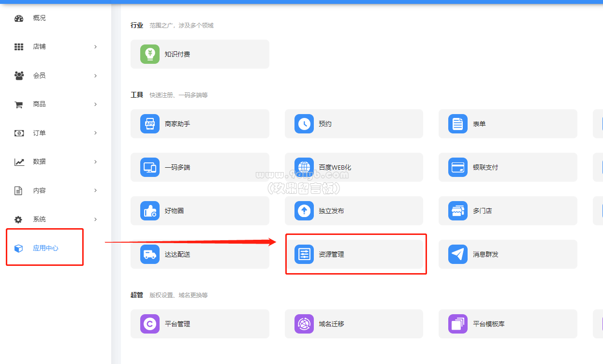Click the 系统 gear icon
This screenshot has width=603, height=364.
(18, 219)
